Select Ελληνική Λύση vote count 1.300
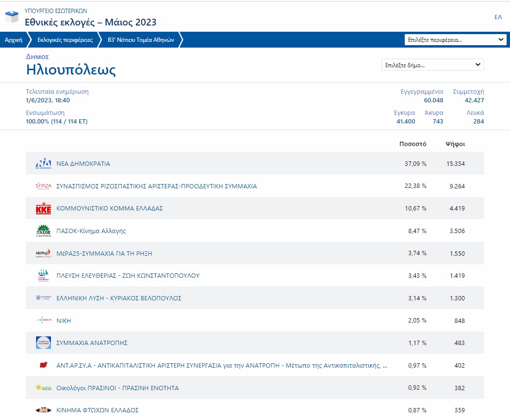 point(457,298)
